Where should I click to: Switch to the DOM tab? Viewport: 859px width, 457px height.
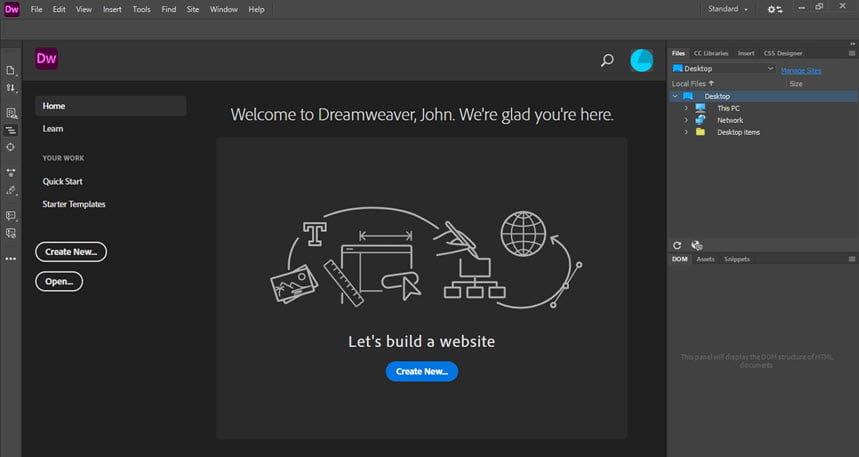click(x=679, y=259)
